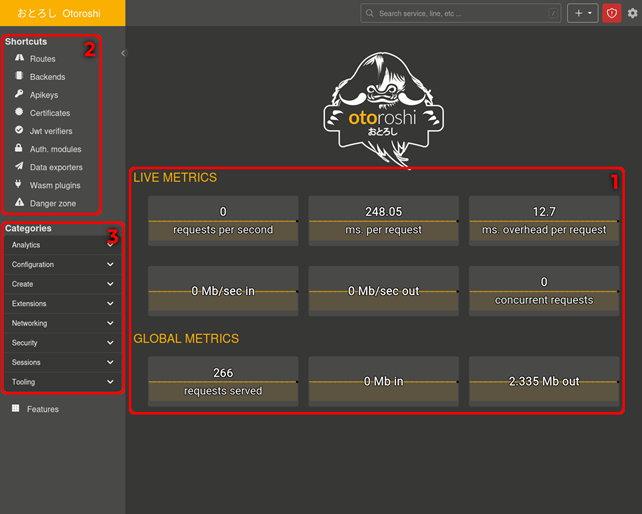Click the Features grid icon
This screenshot has width=642, height=514.
pyautogui.click(x=16, y=408)
